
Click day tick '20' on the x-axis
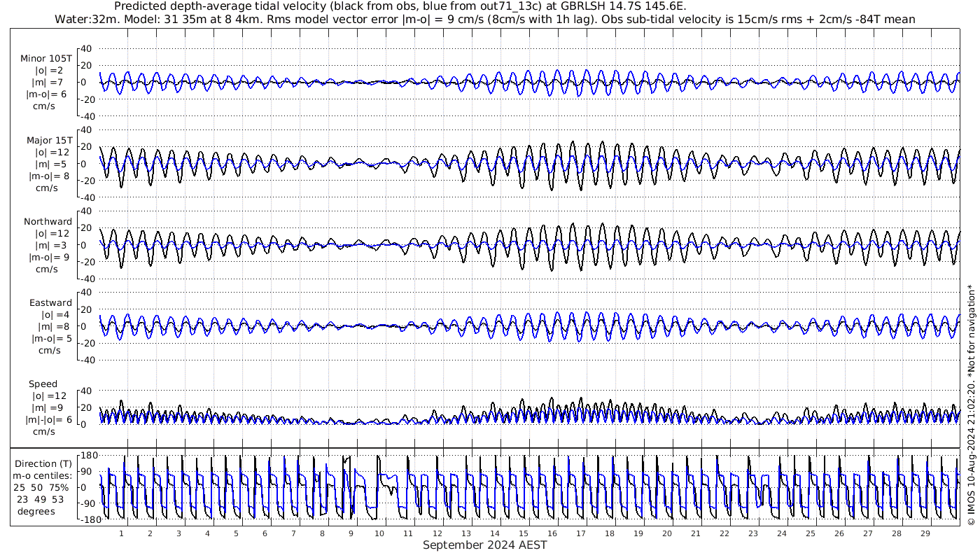[x=666, y=533]
